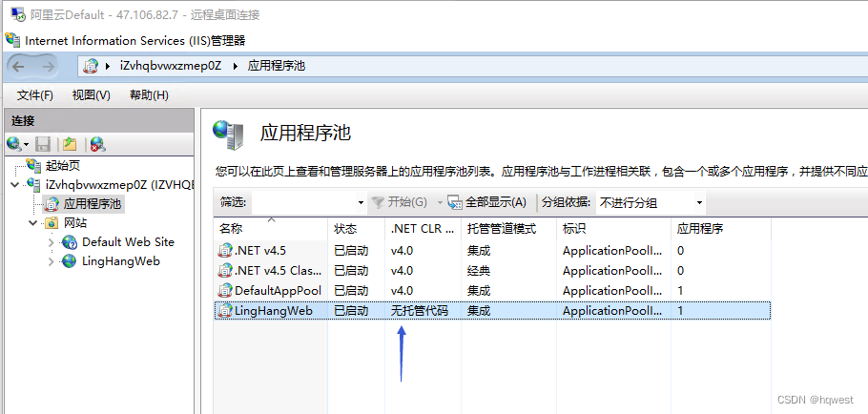868x414 pixels.
Task: Click ApplicationPoolI... identity in LingHangWeb row
Action: (612, 311)
